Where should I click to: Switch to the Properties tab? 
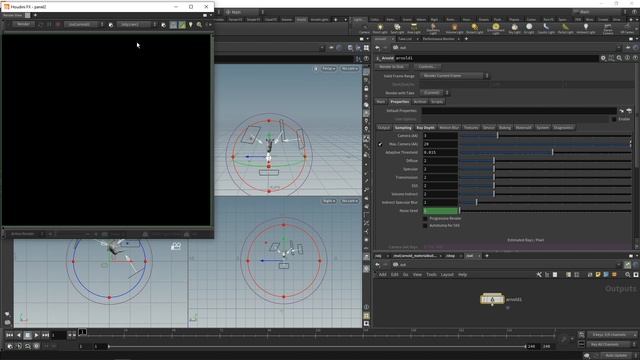coord(400,102)
